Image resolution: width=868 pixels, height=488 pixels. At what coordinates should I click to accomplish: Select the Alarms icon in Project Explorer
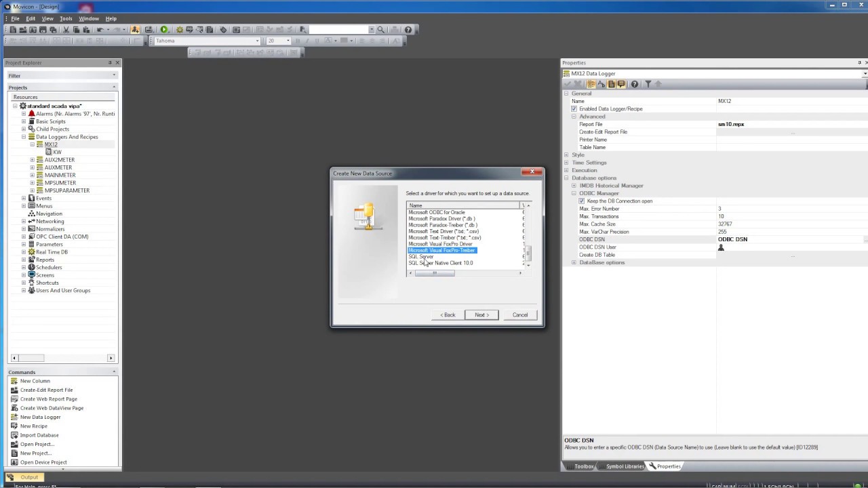pos(31,114)
